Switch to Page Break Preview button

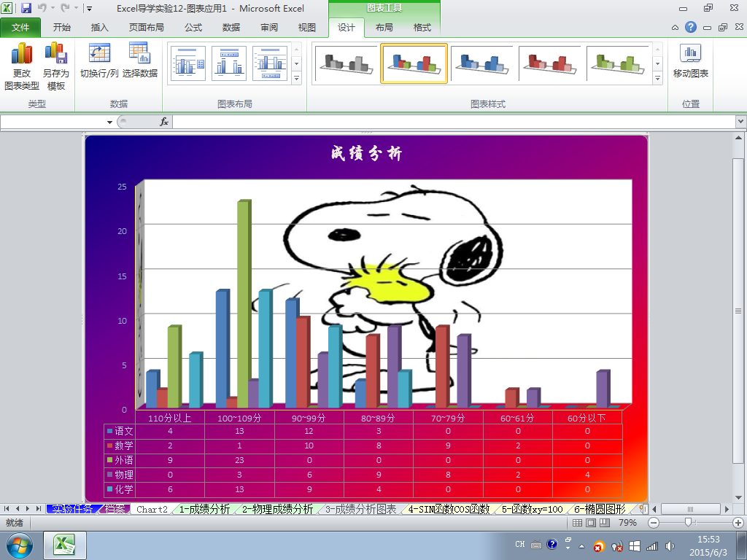point(605,523)
